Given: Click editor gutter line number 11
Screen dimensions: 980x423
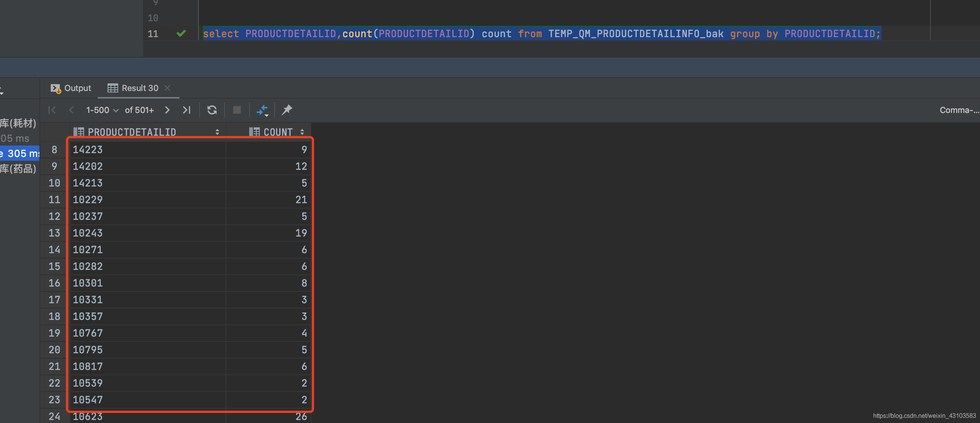Looking at the screenshot, I should pyautogui.click(x=153, y=34).
